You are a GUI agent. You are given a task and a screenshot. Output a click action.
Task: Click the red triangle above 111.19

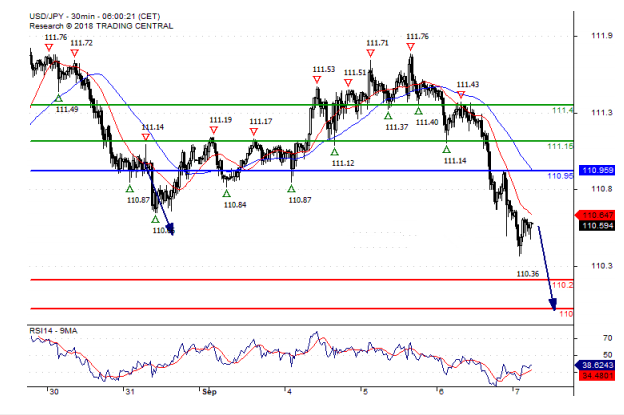212,130
